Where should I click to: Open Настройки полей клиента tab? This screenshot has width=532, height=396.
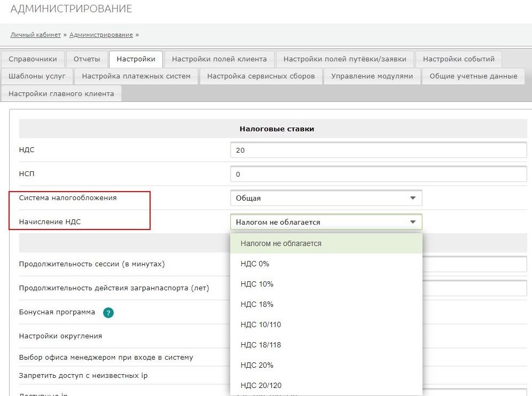click(219, 59)
